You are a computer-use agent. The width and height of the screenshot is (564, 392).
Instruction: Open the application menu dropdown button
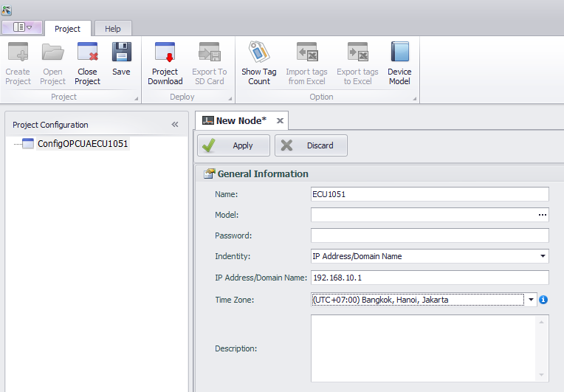pyautogui.click(x=22, y=27)
